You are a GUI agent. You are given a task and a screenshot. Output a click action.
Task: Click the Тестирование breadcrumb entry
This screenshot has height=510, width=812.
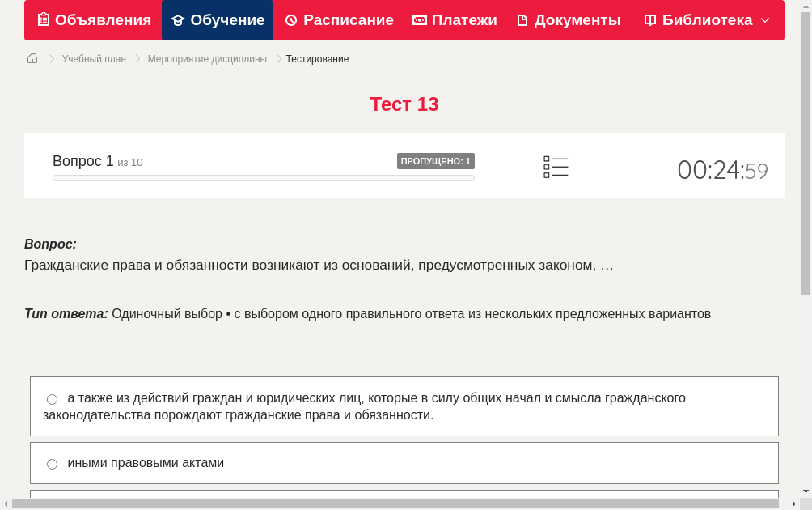tap(316, 58)
